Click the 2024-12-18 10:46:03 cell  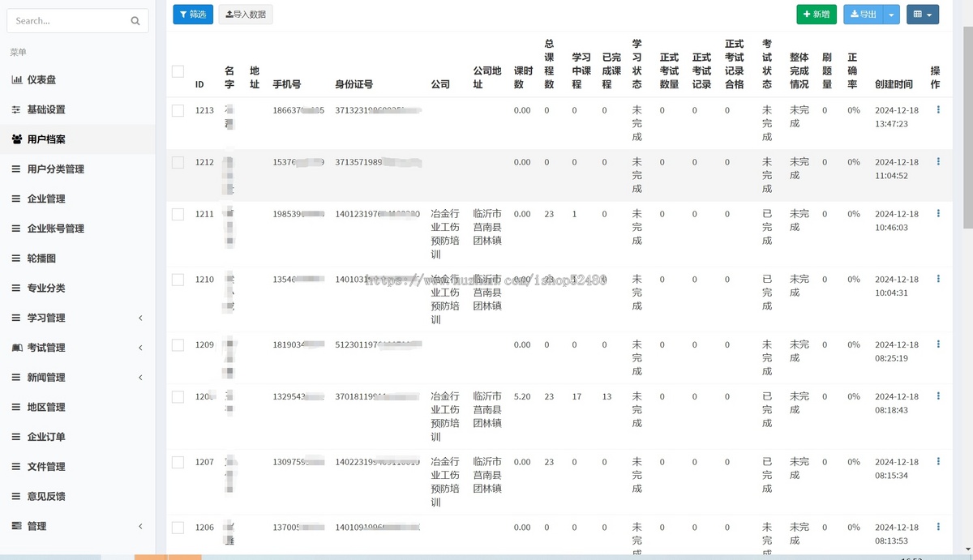click(897, 221)
